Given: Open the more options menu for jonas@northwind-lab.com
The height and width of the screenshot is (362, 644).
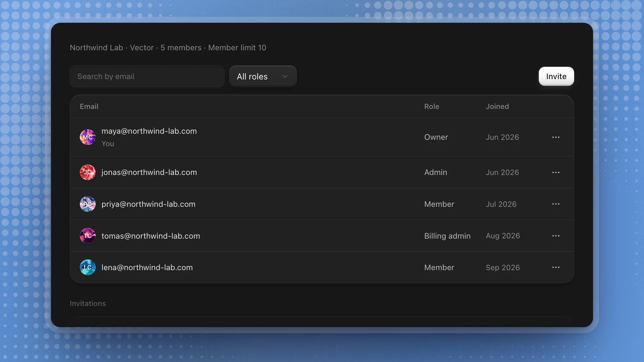Looking at the screenshot, I should pos(556,172).
